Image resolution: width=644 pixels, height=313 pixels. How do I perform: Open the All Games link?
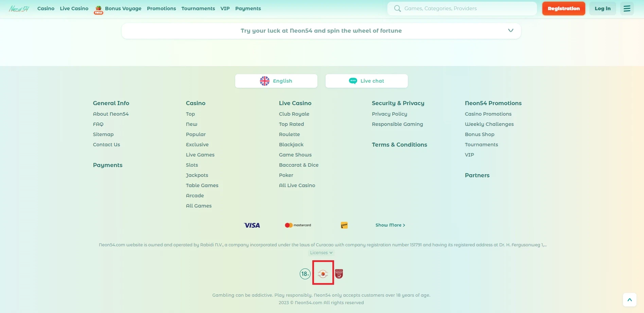point(199,206)
